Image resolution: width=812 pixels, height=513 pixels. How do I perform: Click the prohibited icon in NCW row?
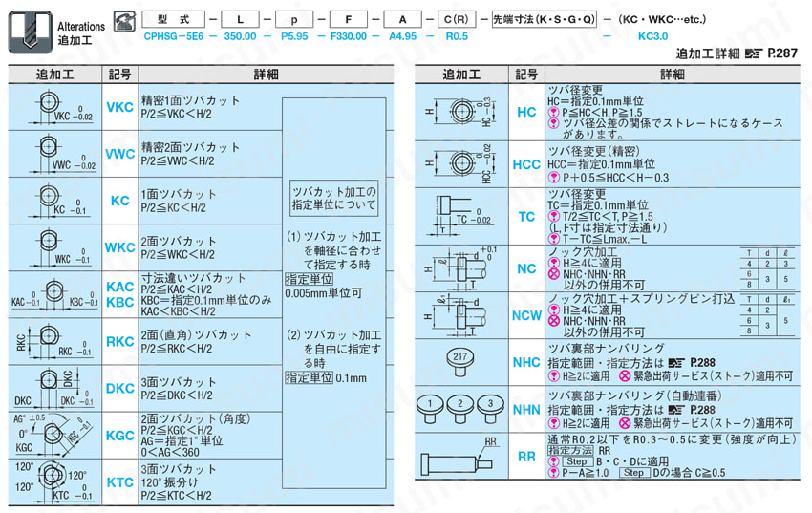(x=553, y=321)
